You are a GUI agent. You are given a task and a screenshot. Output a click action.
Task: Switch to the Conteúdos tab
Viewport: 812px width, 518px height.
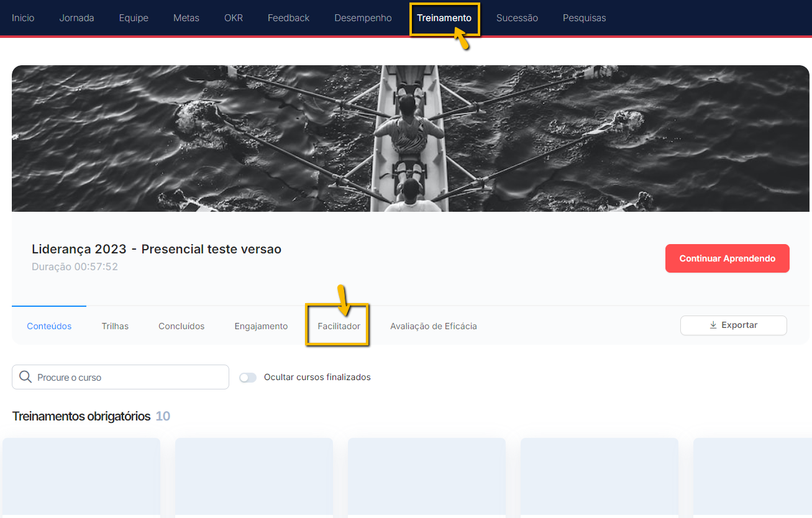coord(49,326)
